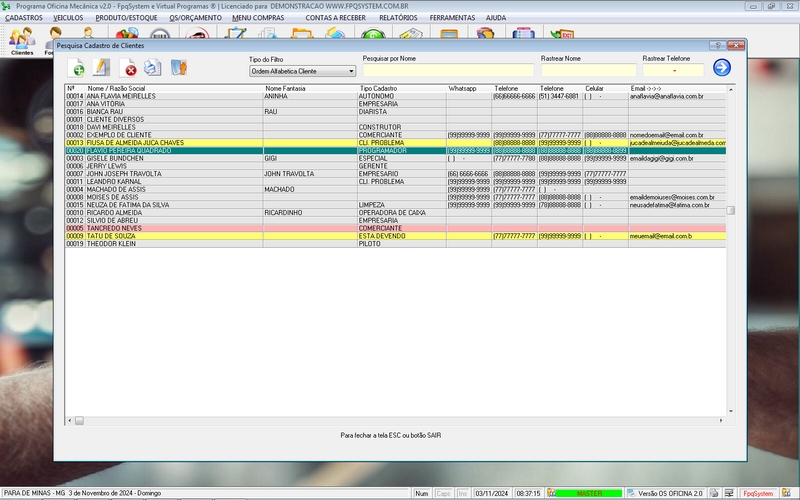Select row GISELE BUNDCHEN
The image size is (800, 500).
click(395, 158)
